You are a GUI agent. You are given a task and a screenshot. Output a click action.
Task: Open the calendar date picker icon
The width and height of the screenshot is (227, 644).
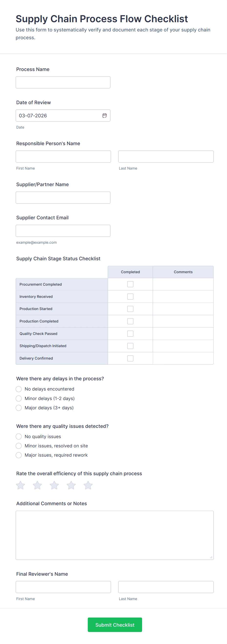coord(105,115)
